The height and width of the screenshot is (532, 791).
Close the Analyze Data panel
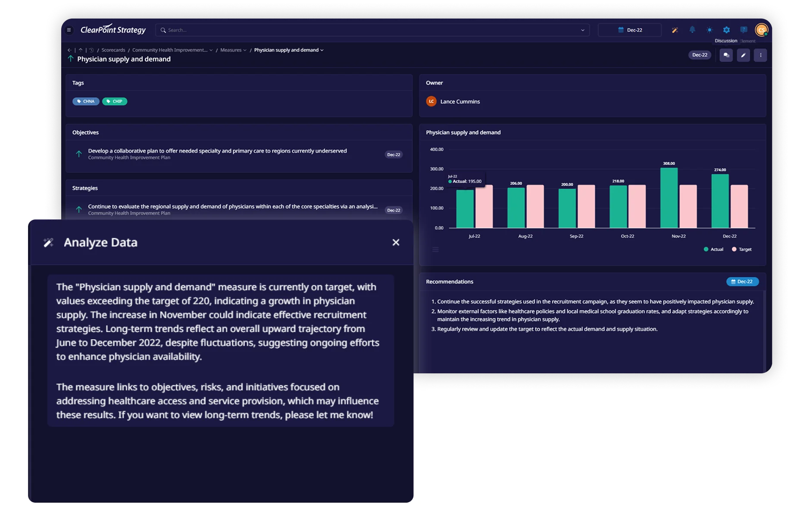[396, 242]
